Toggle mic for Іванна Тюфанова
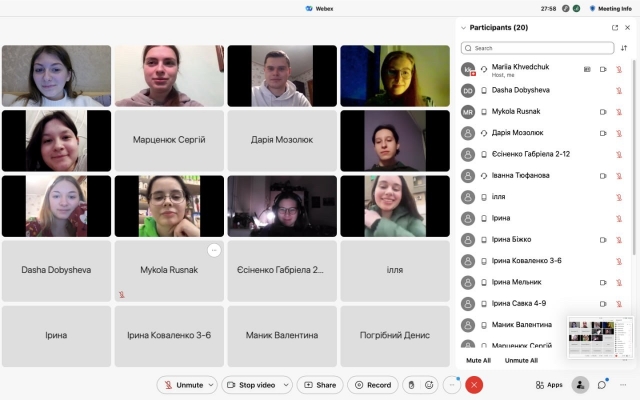The image size is (640, 400). click(619, 176)
